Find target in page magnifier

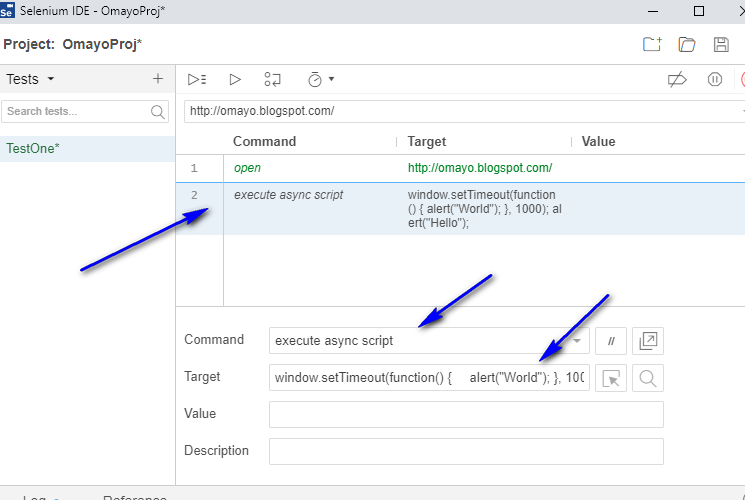(648, 378)
